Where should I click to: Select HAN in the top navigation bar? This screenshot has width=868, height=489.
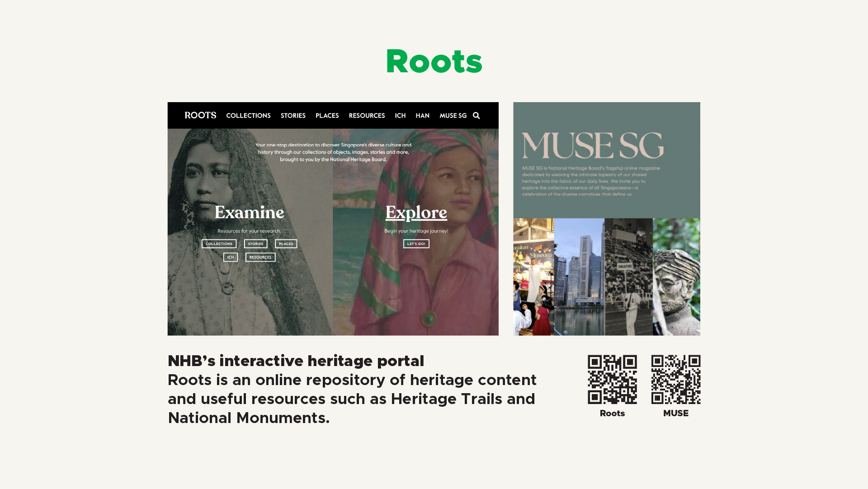click(x=422, y=116)
